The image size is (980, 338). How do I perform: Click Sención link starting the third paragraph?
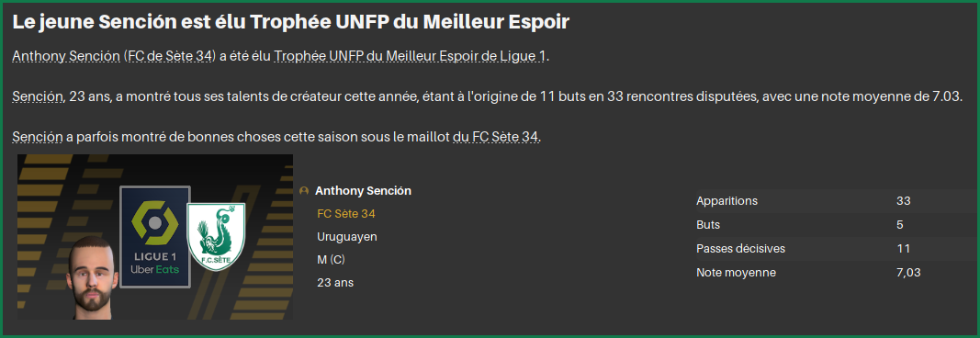click(38, 138)
